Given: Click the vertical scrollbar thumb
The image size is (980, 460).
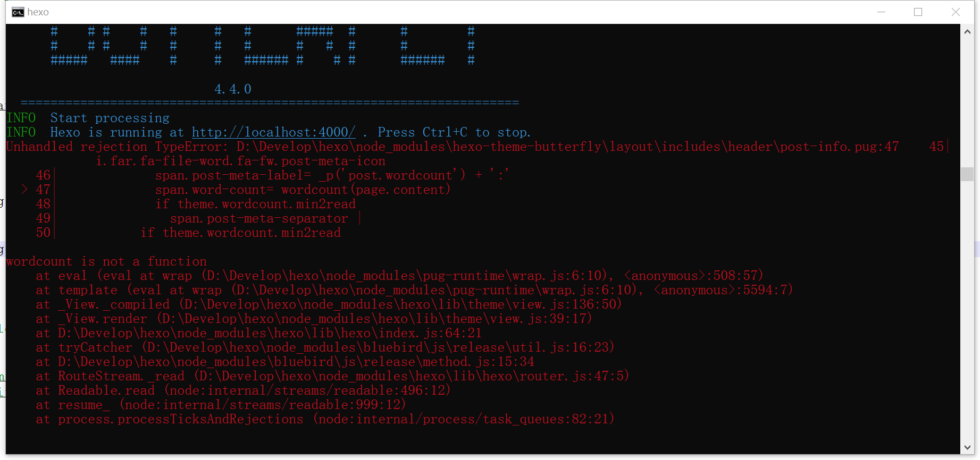Looking at the screenshot, I should click(967, 174).
